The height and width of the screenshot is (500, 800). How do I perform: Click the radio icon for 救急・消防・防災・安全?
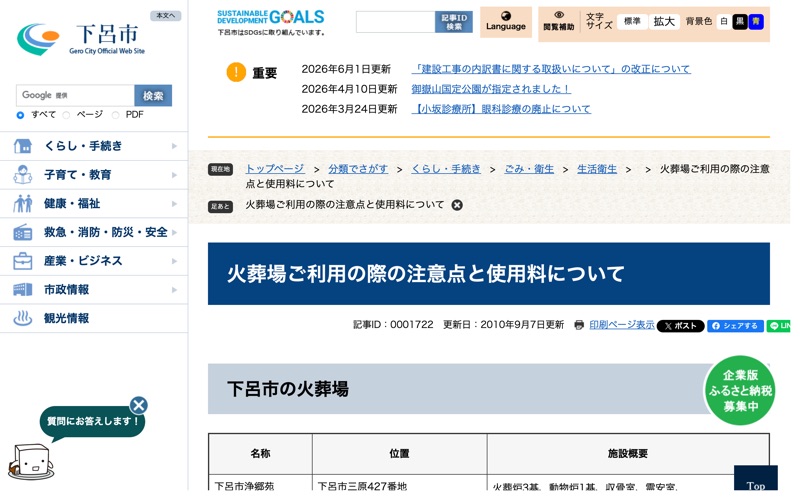[22, 232]
